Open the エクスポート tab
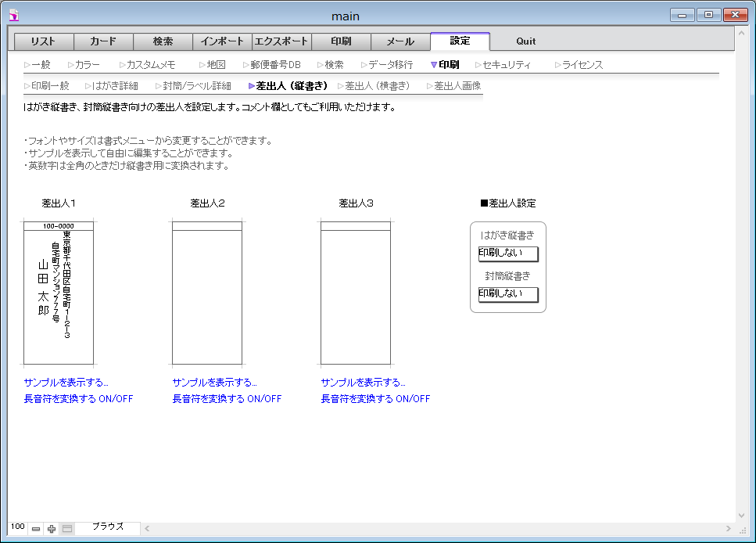 (281, 41)
